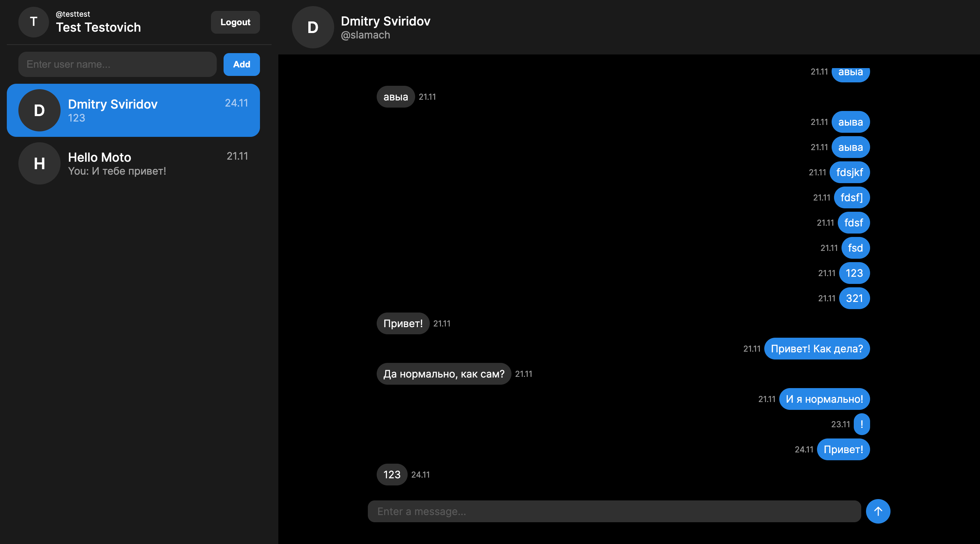
Task: Click the @testtest handle in sidebar
Action: point(73,14)
